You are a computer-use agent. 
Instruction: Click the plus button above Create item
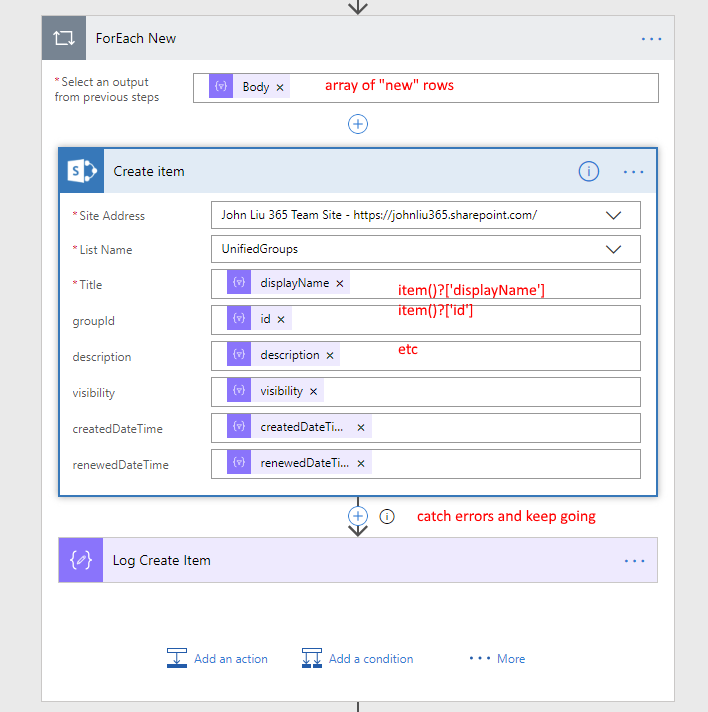pyautogui.click(x=358, y=124)
